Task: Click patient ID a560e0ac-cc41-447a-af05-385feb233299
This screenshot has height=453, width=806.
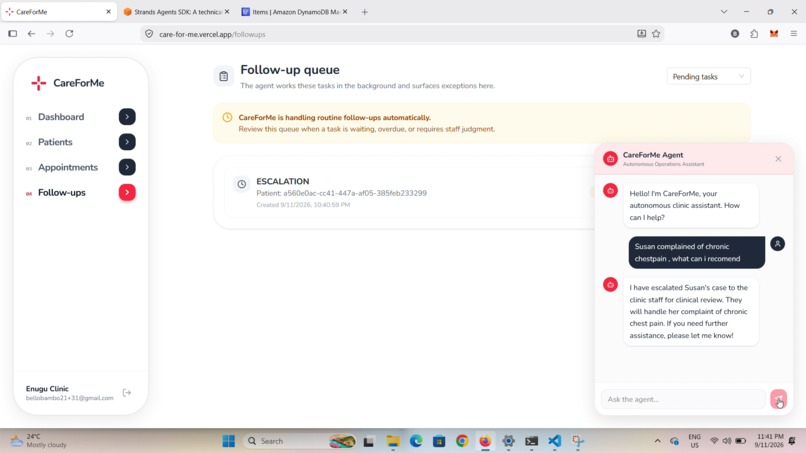Action: point(355,193)
